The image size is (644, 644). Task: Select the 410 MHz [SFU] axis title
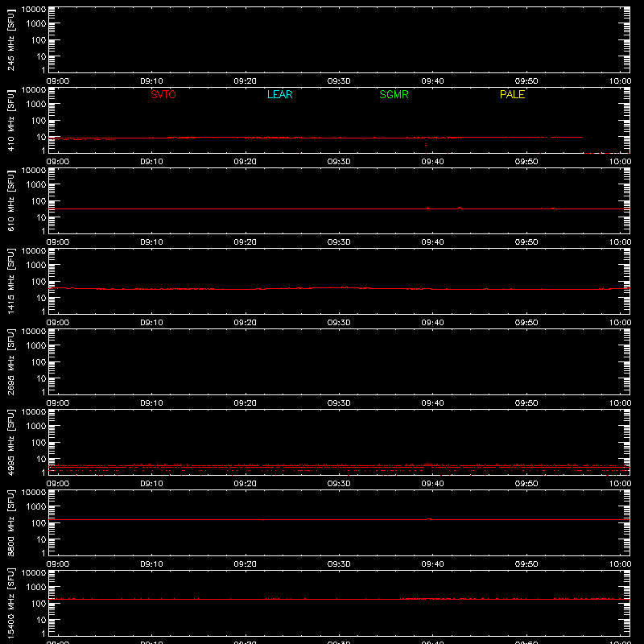pos(10,120)
